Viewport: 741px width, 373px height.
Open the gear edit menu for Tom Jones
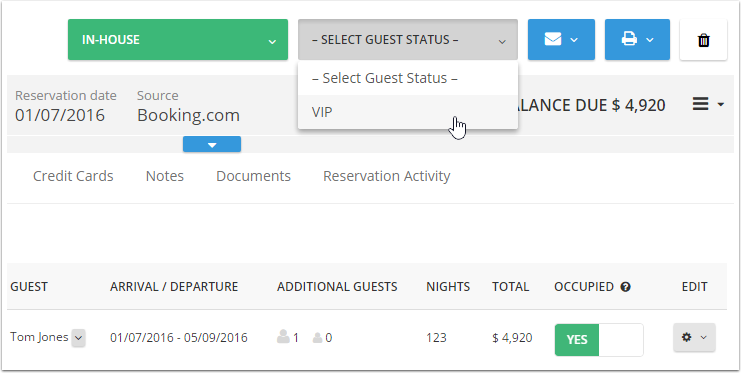click(694, 338)
